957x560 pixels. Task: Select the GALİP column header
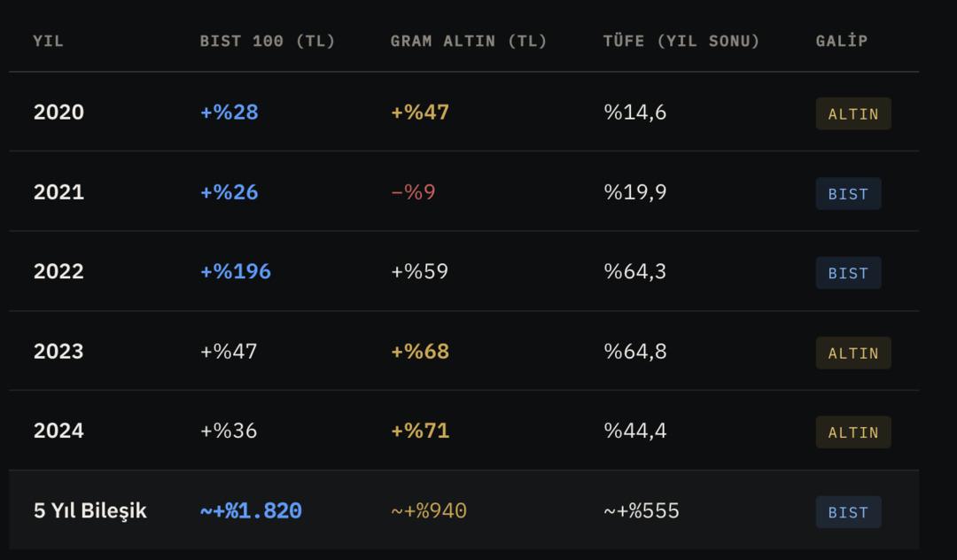click(x=842, y=41)
